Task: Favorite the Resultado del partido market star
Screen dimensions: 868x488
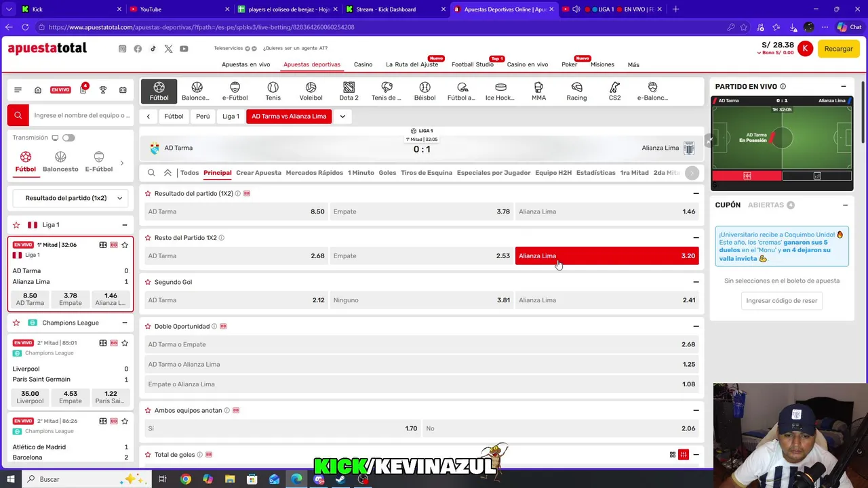Action: tap(148, 193)
